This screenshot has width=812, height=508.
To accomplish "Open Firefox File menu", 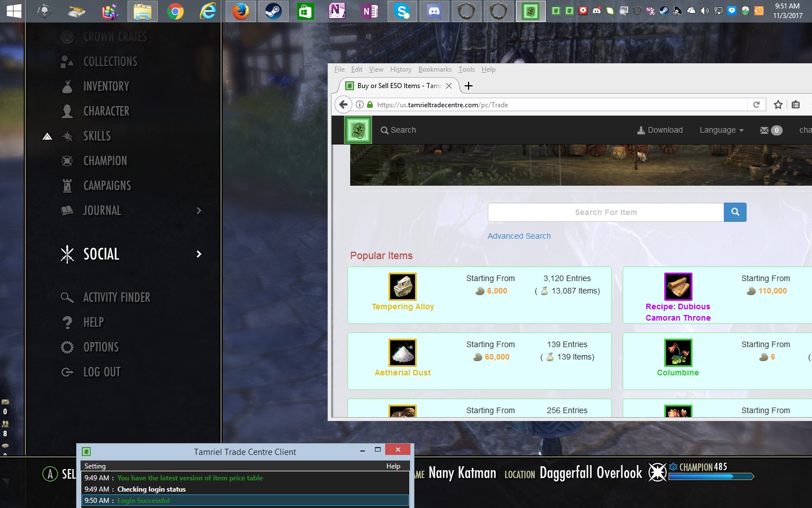I will coord(339,69).
